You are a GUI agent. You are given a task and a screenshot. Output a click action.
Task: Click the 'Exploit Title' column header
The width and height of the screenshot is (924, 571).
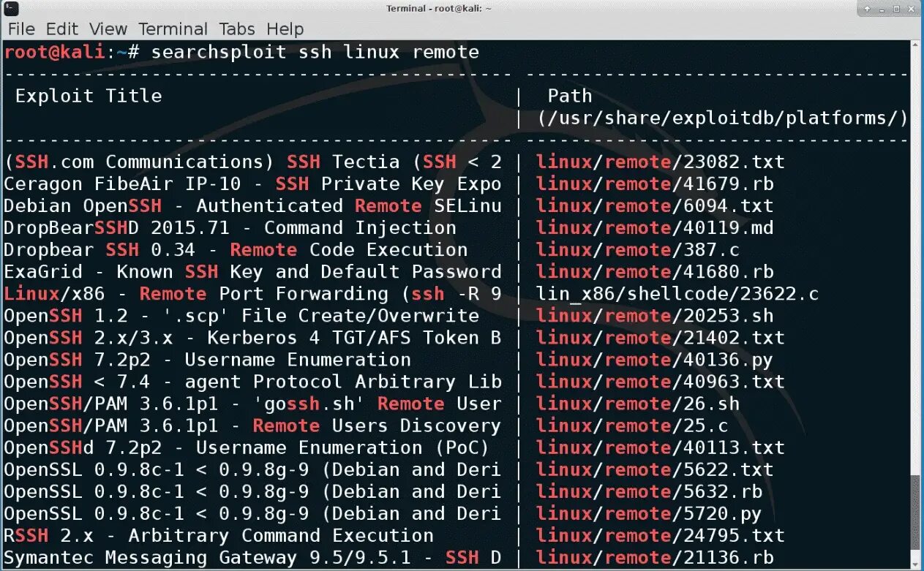(89, 96)
